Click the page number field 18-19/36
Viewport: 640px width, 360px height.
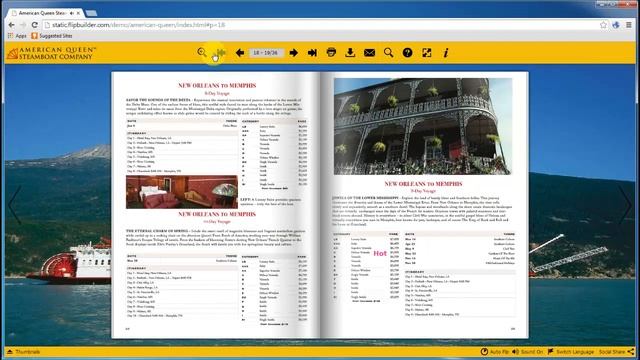266,53
